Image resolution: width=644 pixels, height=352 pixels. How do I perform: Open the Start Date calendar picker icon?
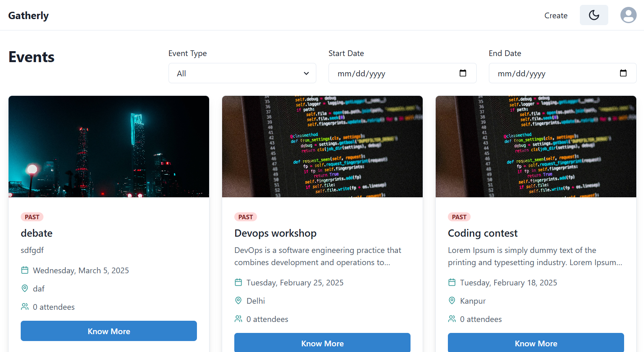[x=462, y=73]
